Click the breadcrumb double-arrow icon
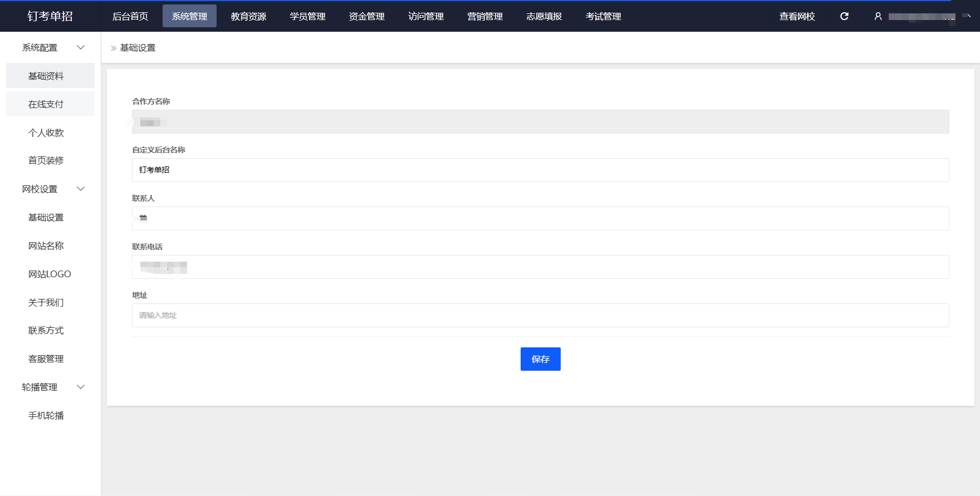 (114, 48)
